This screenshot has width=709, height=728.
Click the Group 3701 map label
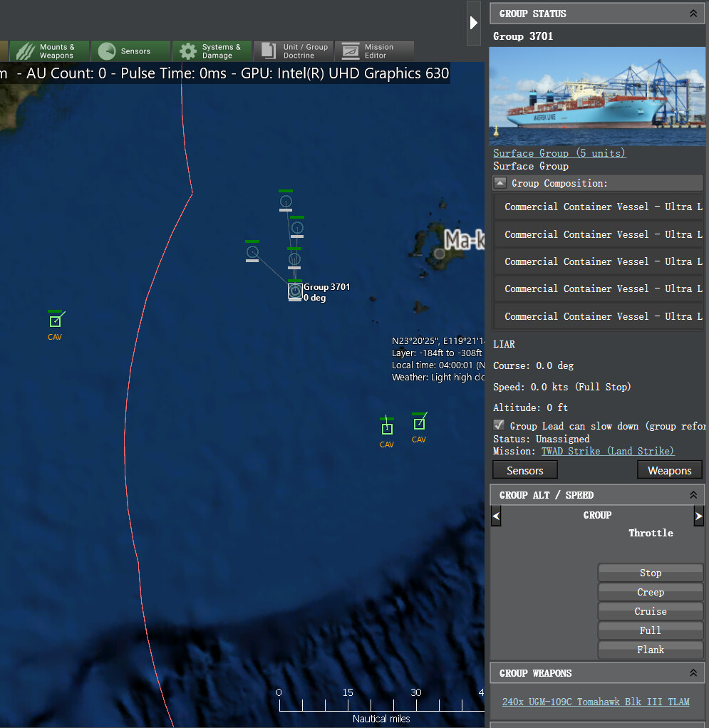tap(326, 287)
